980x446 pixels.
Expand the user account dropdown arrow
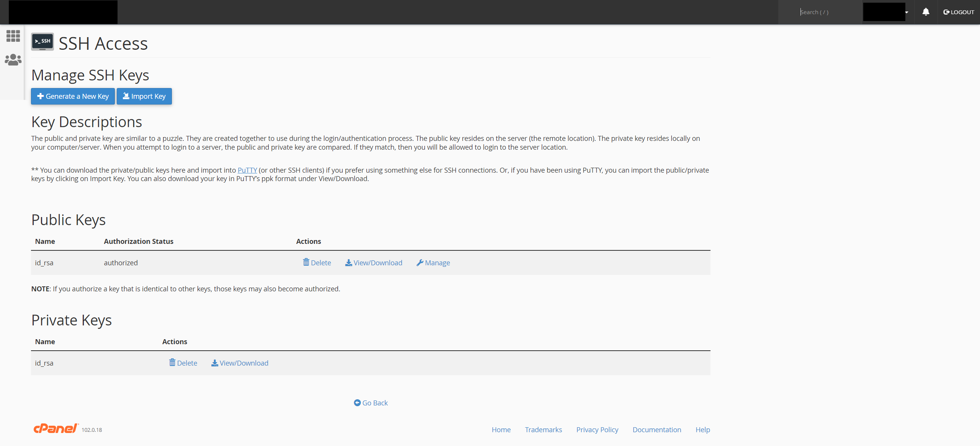906,12
